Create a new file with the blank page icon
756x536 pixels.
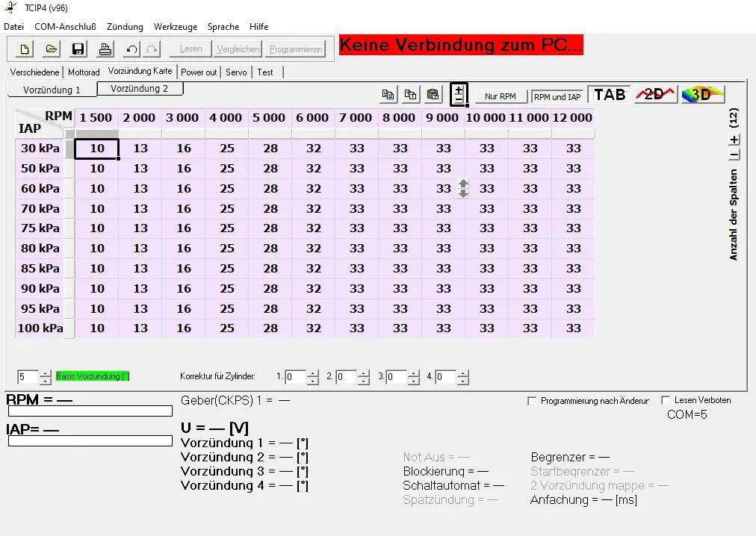tap(24, 49)
